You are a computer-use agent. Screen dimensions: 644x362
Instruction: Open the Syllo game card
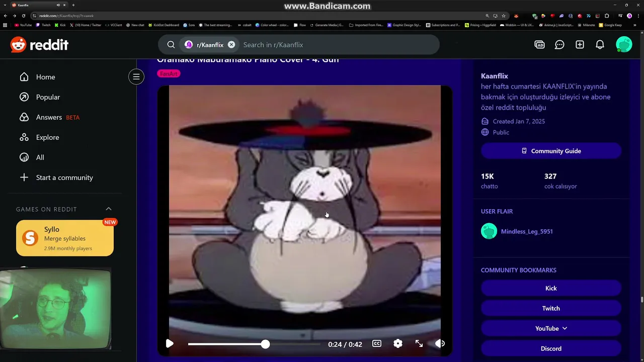(x=65, y=238)
